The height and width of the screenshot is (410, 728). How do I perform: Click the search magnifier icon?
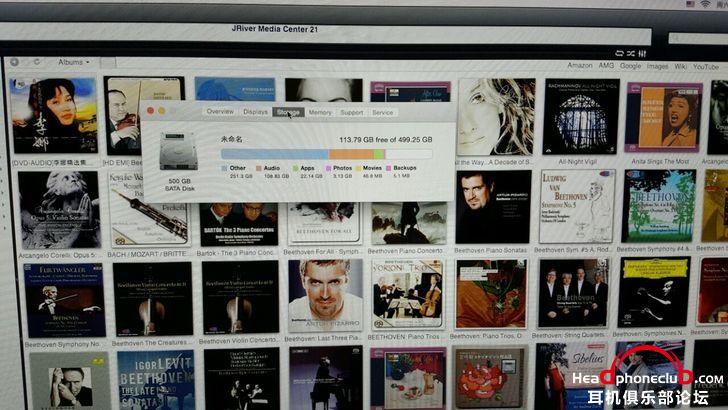pyautogui.click(x=676, y=37)
